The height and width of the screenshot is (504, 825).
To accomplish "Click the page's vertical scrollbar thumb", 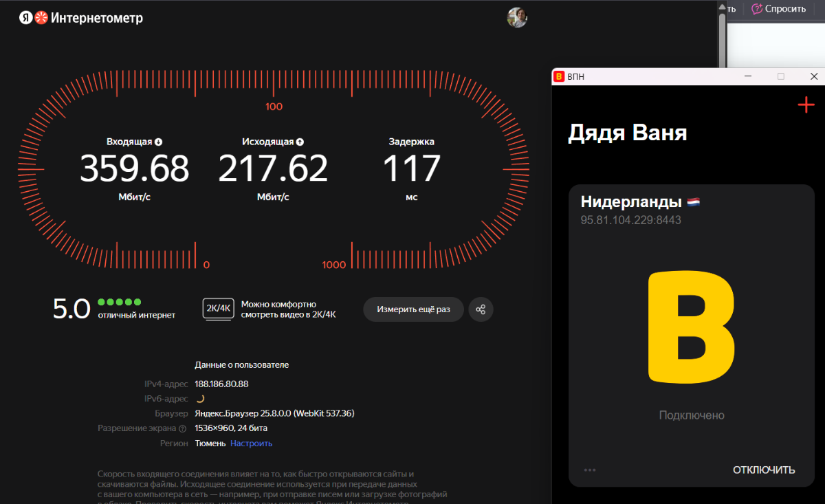I will pos(721,40).
